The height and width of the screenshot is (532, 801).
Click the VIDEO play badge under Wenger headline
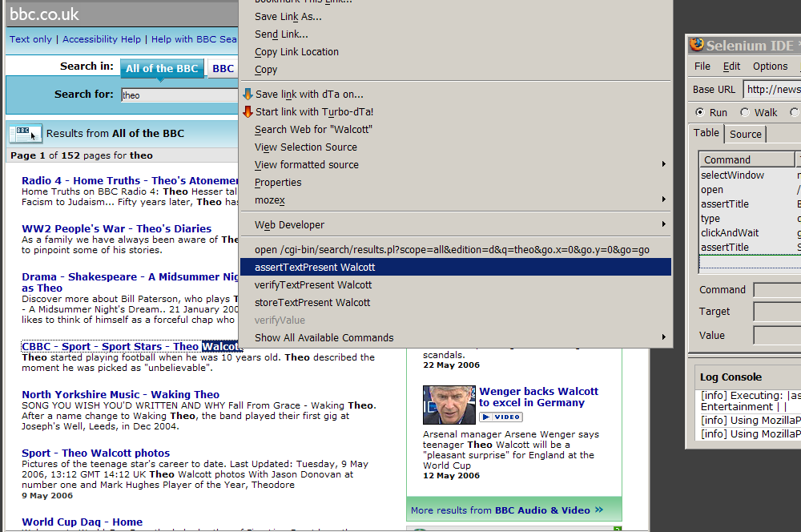coord(501,417)
